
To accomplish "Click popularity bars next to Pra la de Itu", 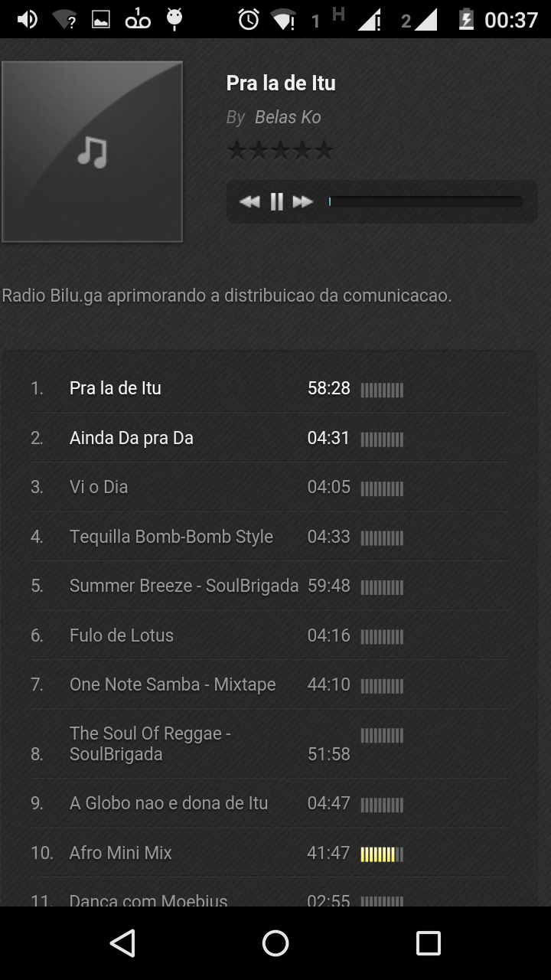I will tap(382, 390).
